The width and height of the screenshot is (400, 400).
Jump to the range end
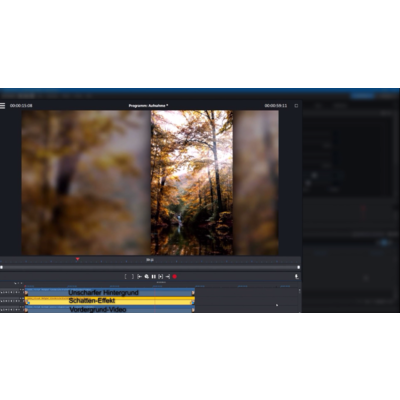tap(168, 277)
